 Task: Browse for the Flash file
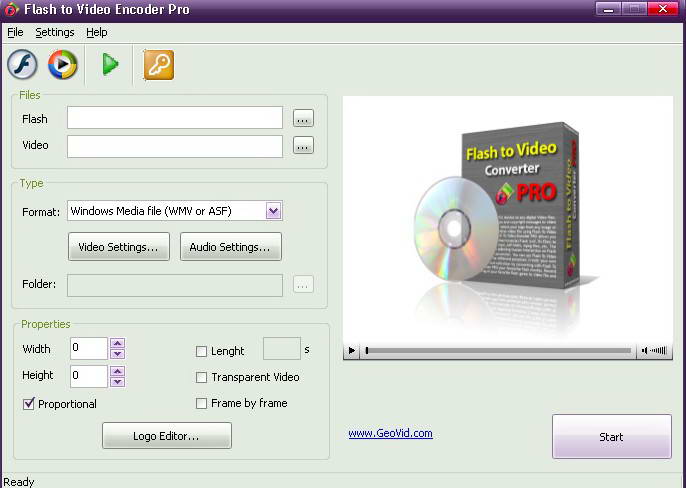tap(303, 118)
